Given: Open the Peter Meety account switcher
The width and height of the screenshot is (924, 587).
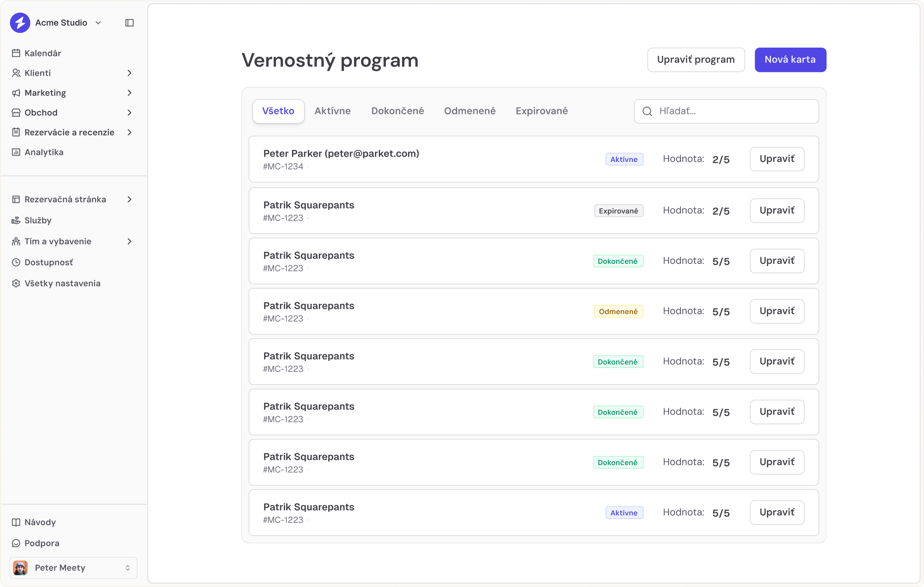Looking at the screenshot, I should coord(73,567).
